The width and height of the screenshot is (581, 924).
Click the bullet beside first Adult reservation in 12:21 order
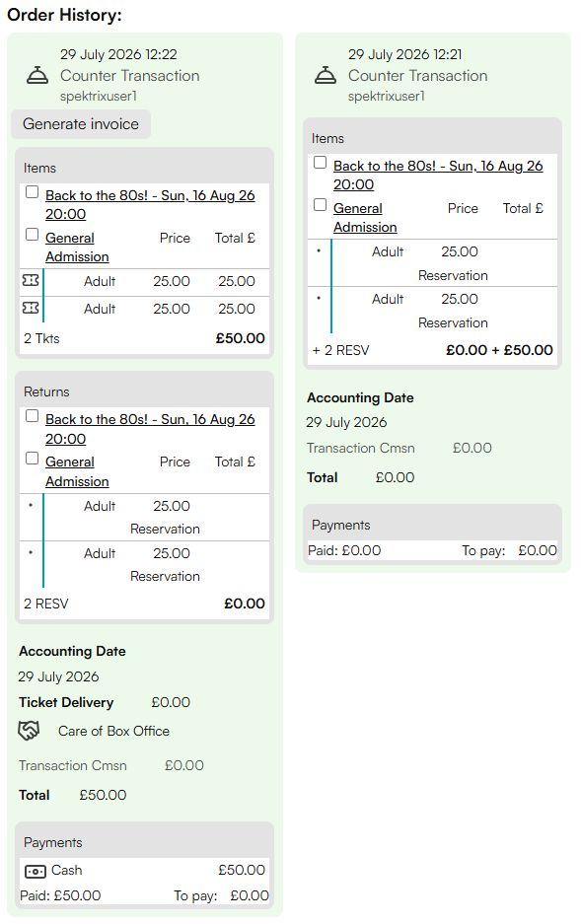pos(319,250)
